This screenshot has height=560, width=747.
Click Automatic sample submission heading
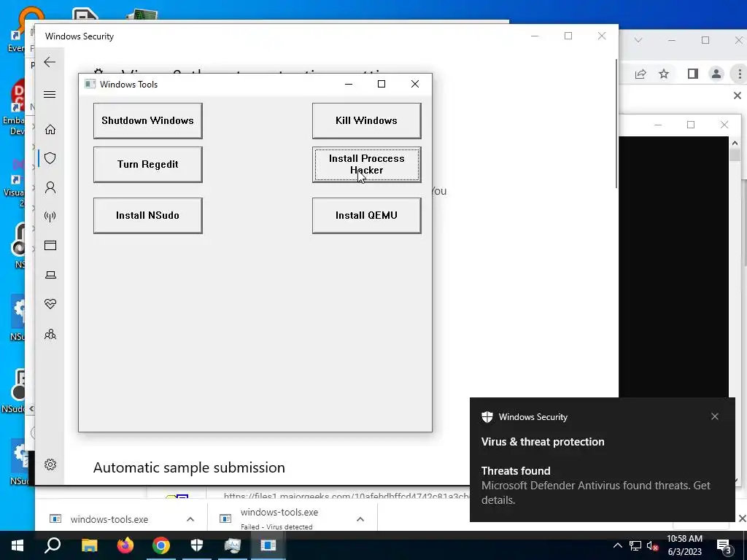point(189,467)
